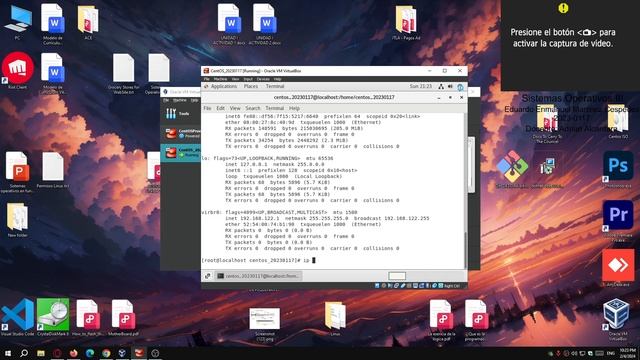Open VirtualBox VM window's dark-bar View menu
640x360 pixels.
click(x=236, y=79)
